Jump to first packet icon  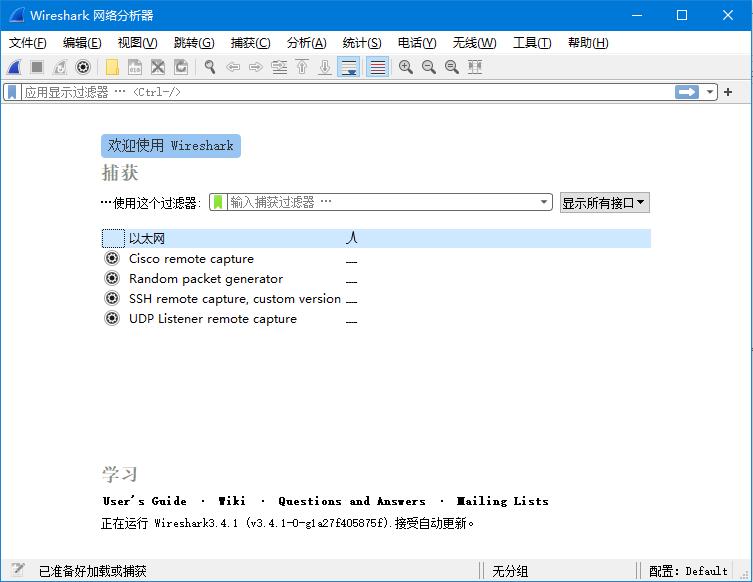coord(302,67)
